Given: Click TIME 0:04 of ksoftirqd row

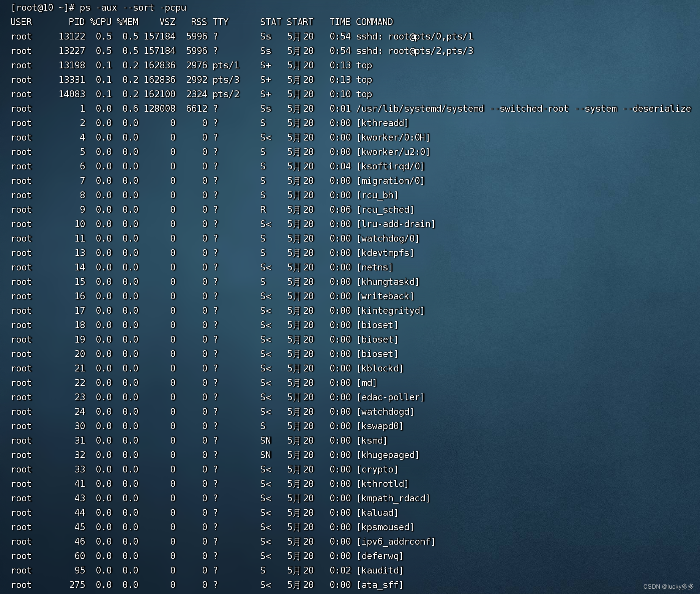Looking at the screenshot, I should click(x=340, y=166).
